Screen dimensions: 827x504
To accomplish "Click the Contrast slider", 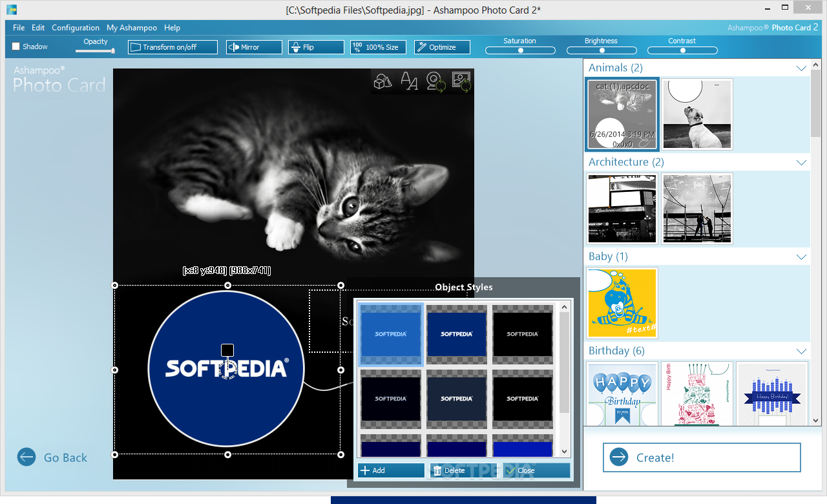I will [x=682, y=50].
